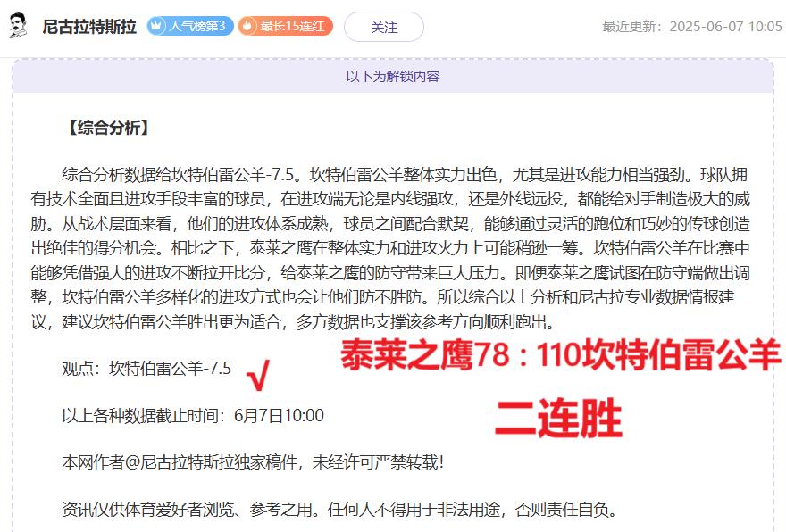
Task: Click the line starting 有技术全面且进攻手段丰富
Action: [x=390, y=199]
